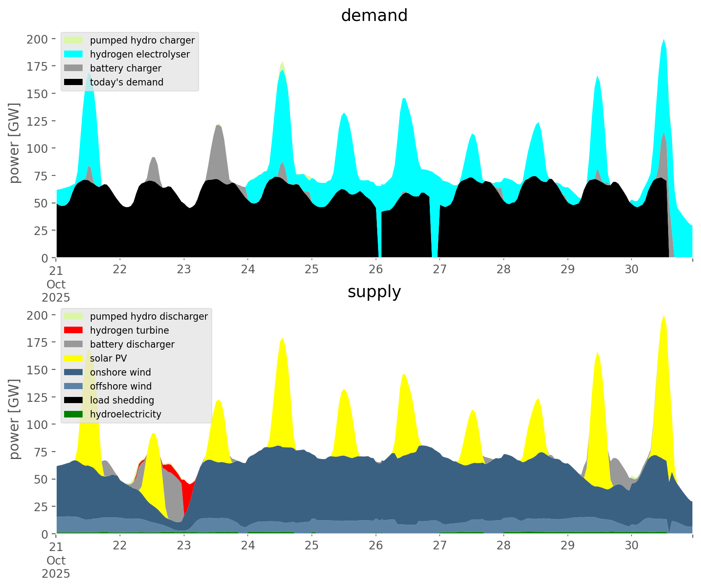The image size is (701, 588).
Task: Click the demand chart's power [GW] axis label
Action: coord(14,143)
